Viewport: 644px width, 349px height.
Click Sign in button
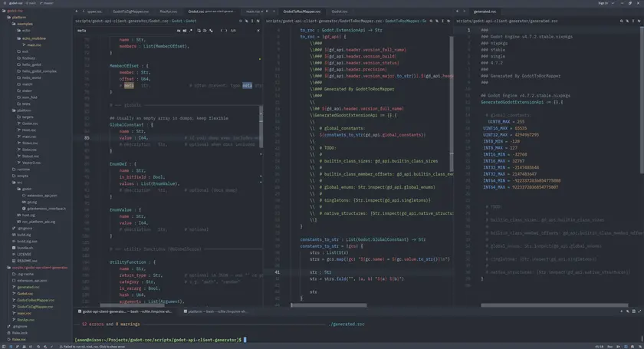(603, 3)
